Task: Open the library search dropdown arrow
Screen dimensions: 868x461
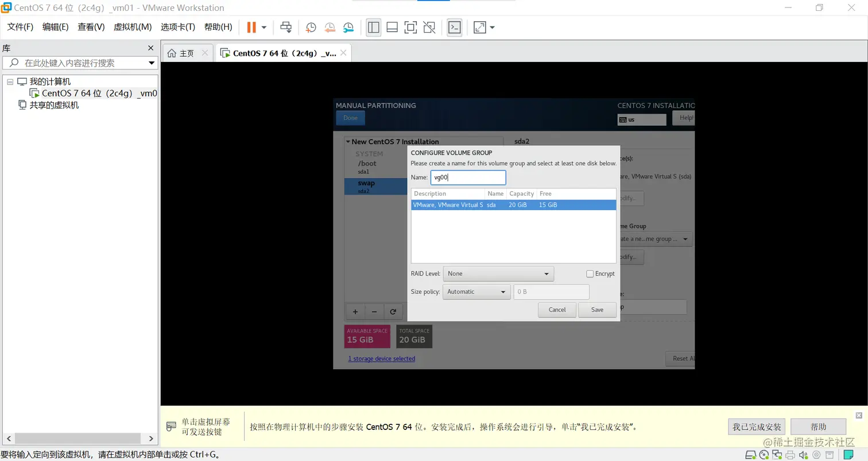Action: click(x=152, y=63)
